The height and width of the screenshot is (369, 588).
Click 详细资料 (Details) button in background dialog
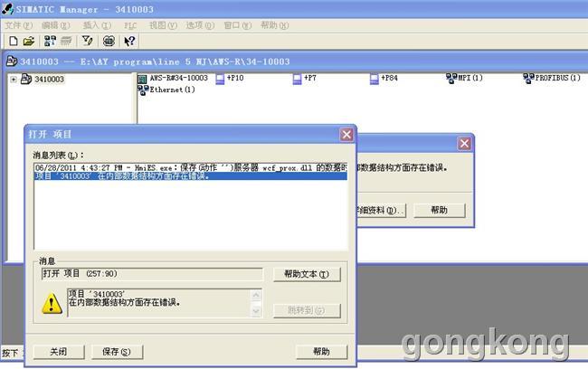[381, 210]
